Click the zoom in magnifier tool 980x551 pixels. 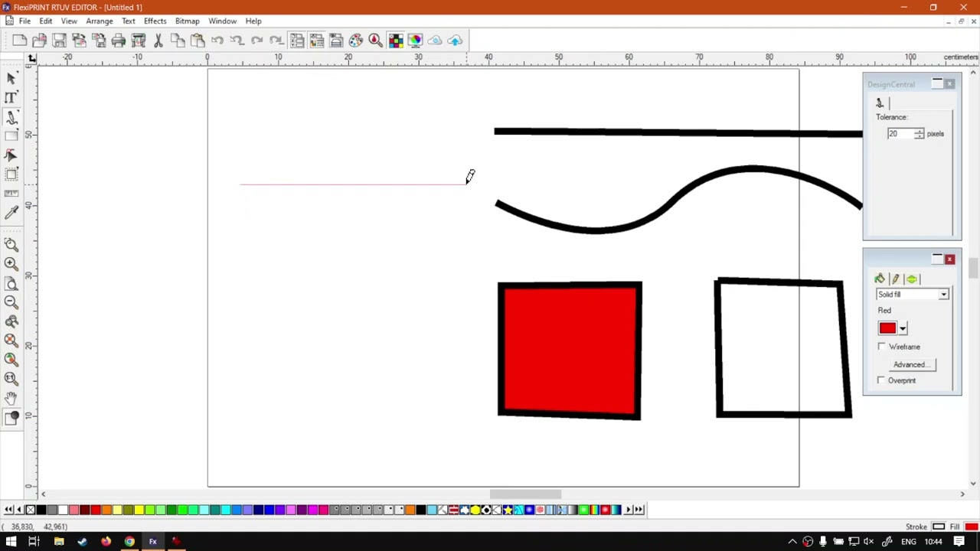pyautogui.click(x=11, y=263)
